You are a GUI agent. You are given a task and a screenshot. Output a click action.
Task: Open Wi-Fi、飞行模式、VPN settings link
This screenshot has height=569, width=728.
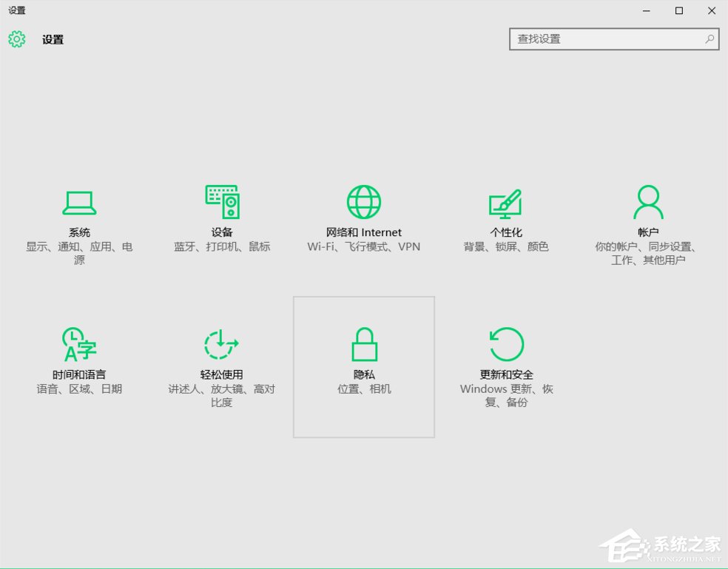363,247
